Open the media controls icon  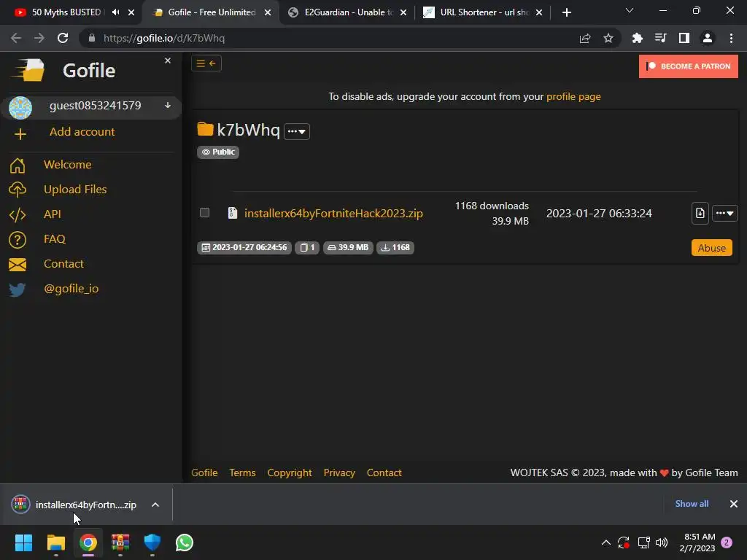pos(660,38)
